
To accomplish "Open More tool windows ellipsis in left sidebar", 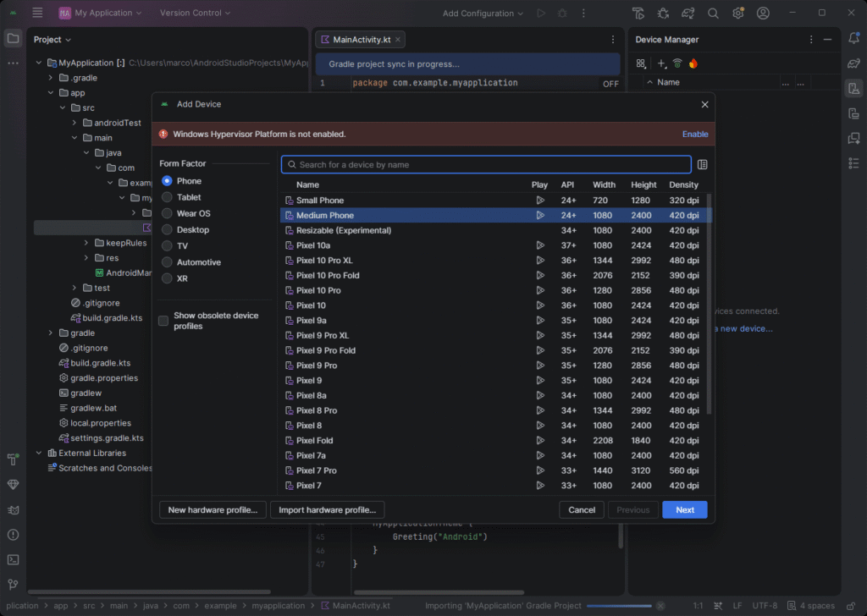I will click(13, 63).
